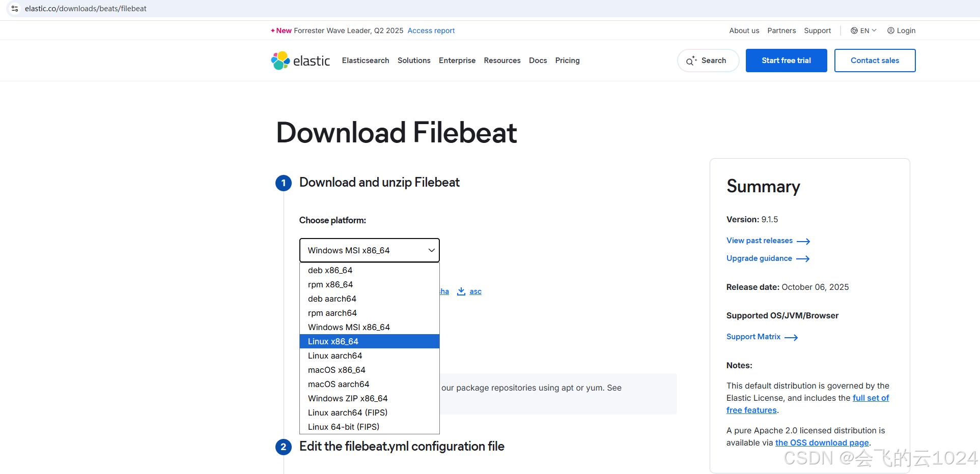Click the elastic logo
Image resolution: width=980 pixels, height=474 pixels.
point(300,61)
